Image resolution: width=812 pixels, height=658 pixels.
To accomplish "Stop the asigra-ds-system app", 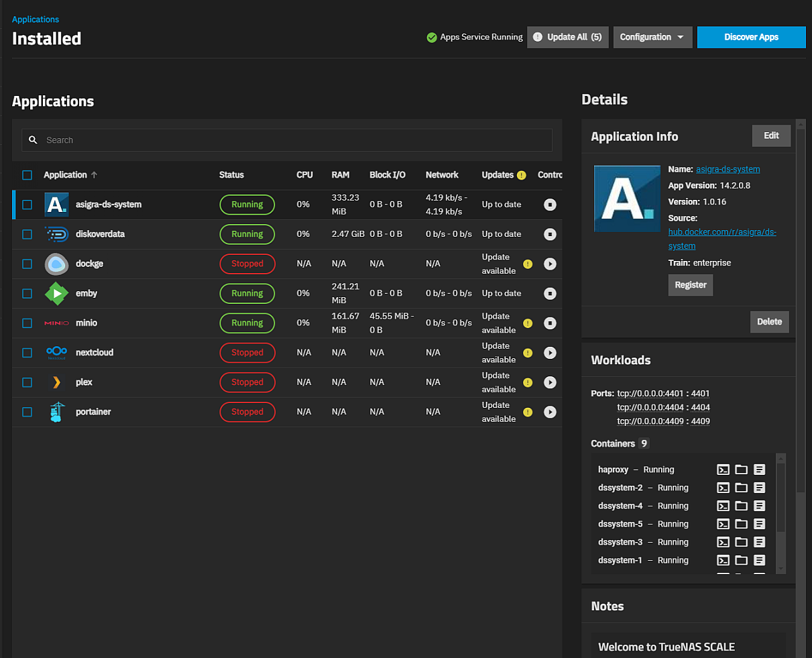I will pos(550,205).
